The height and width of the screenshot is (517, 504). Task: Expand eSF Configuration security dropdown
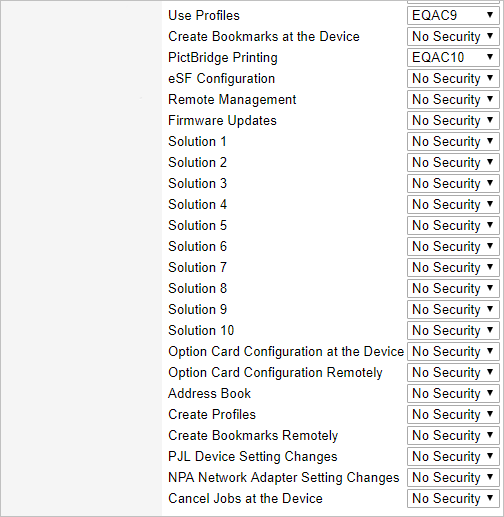[x=453, y=78]
